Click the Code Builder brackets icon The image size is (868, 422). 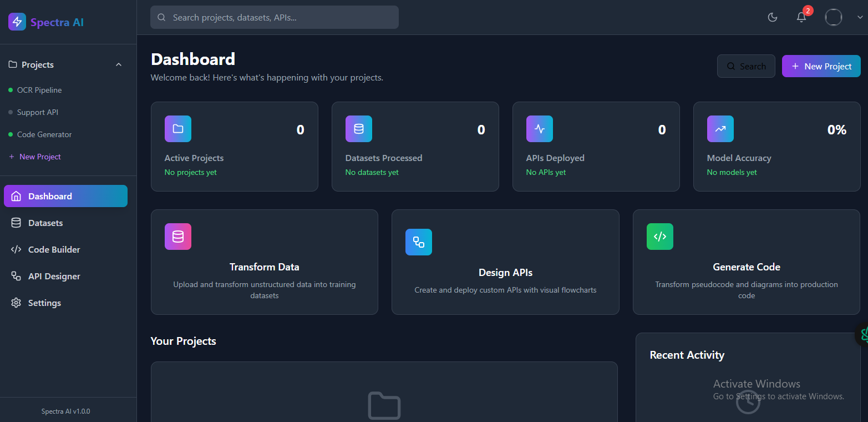coord(16,249)
